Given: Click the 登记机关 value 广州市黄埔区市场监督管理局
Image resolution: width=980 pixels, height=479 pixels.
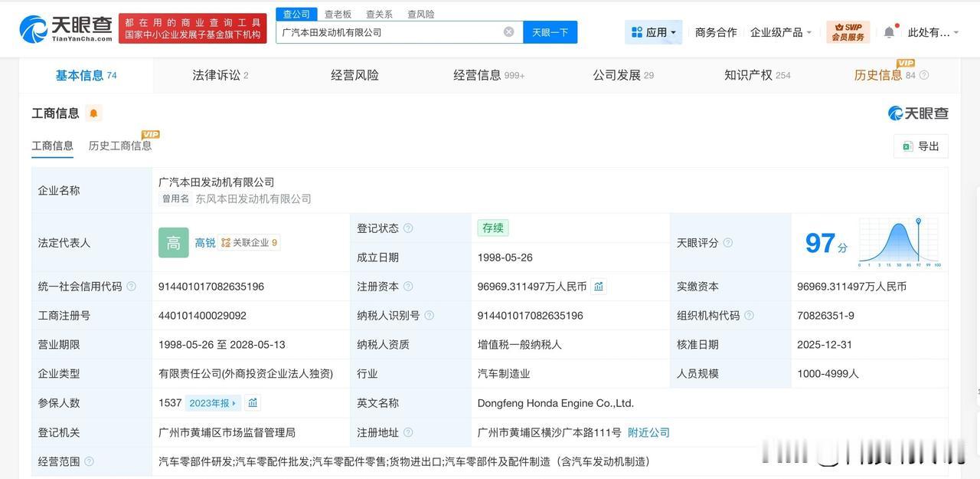Looking at the screenshot, I should [x=227, y=432].
